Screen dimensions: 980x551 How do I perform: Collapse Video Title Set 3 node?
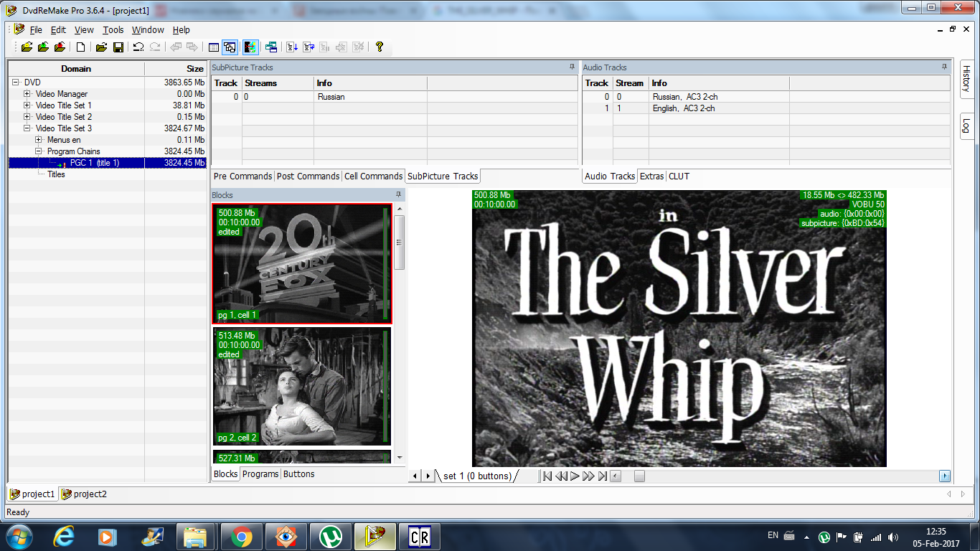click(27, 128)
